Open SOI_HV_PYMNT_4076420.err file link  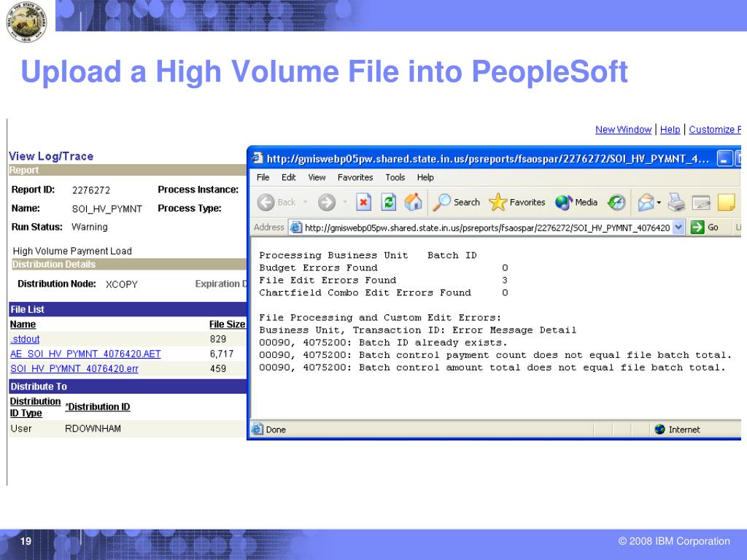(x=74, y=368)
